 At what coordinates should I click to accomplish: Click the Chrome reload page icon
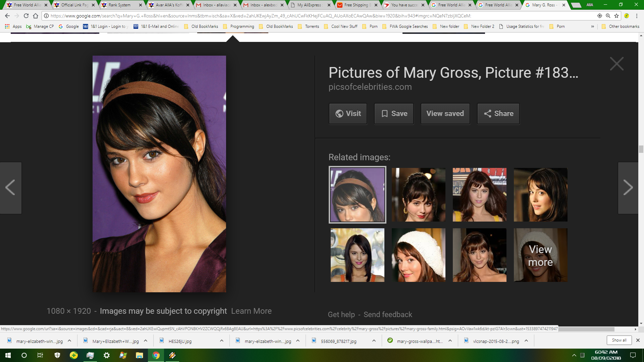pyautogui.click(x=26, y=16)
